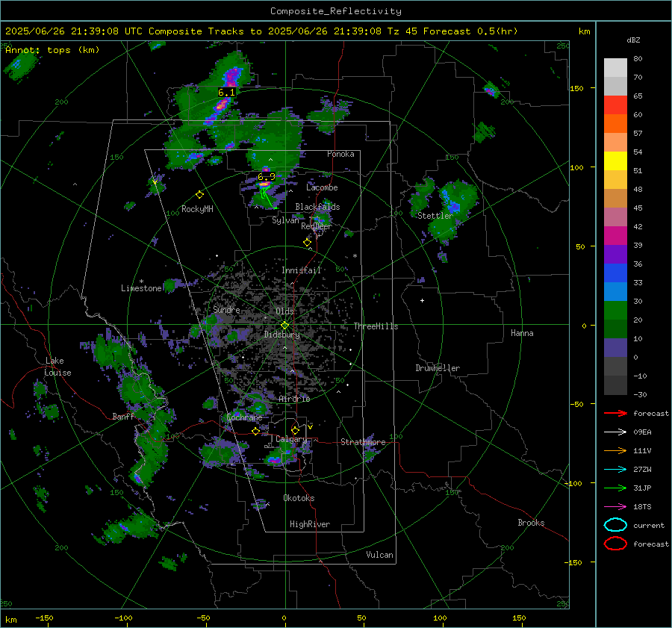Click the red forecast arrow in legend
The image size is (672, 628).
615,413
